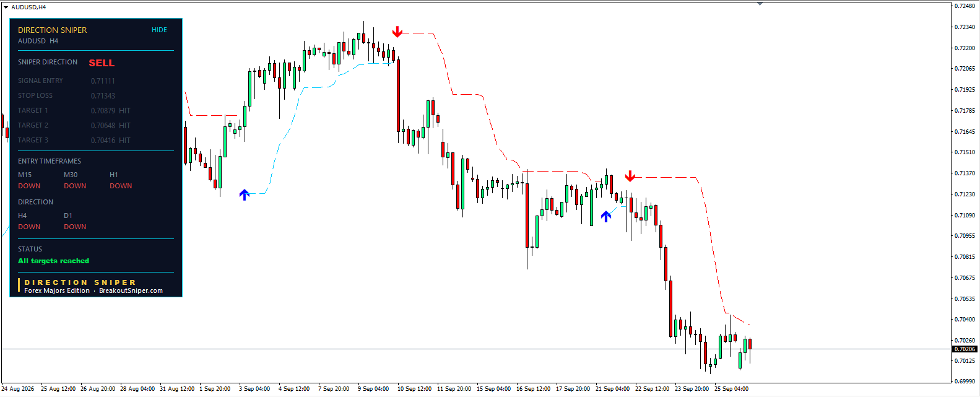The image size is (980, 397).
Task: Click the HIDE button in Direction Sniper panel
Action: [159, 30]
